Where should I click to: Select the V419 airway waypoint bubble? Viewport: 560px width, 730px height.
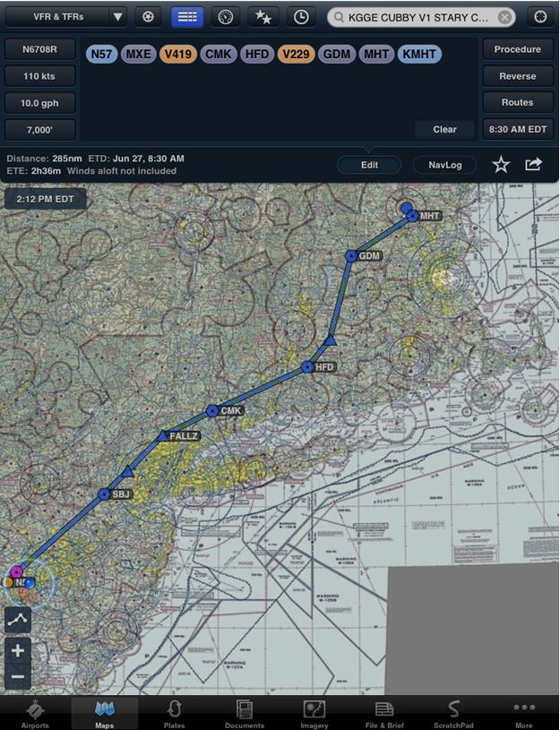coord(178,54)
